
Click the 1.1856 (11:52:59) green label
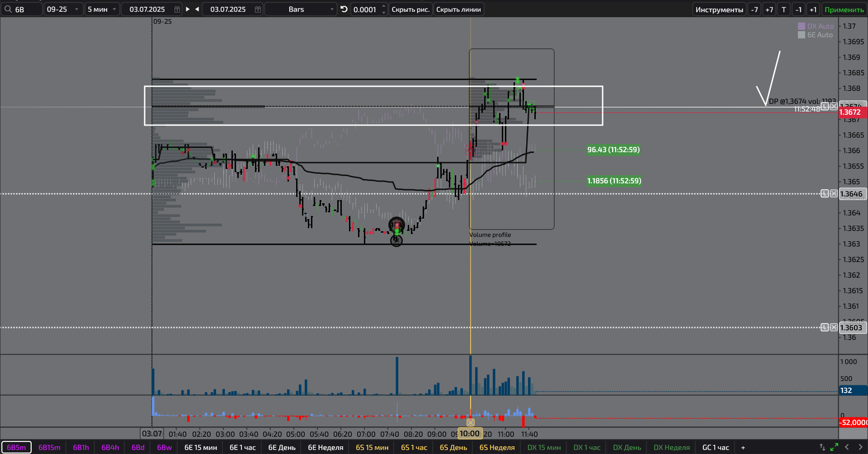pyautogui.click(x=614, y=181)
